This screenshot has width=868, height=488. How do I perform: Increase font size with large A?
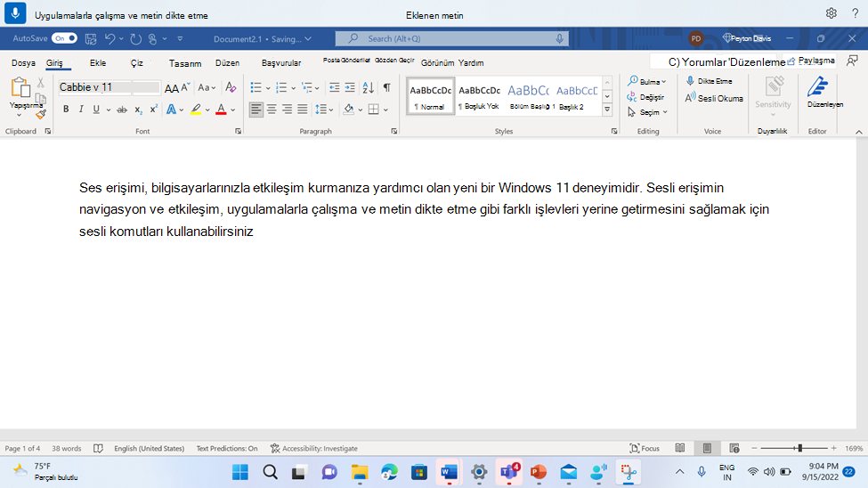click(x=172, y=88)
